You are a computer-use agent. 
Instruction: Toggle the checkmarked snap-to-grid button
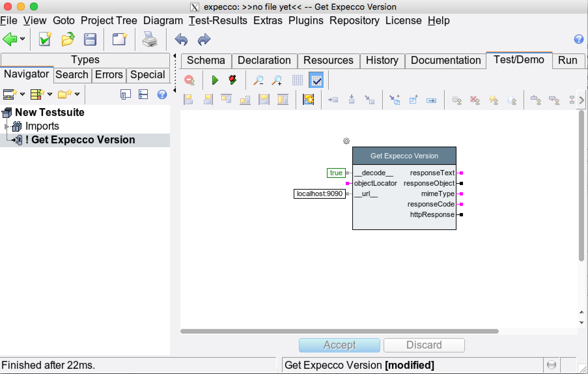coord(316,80)
